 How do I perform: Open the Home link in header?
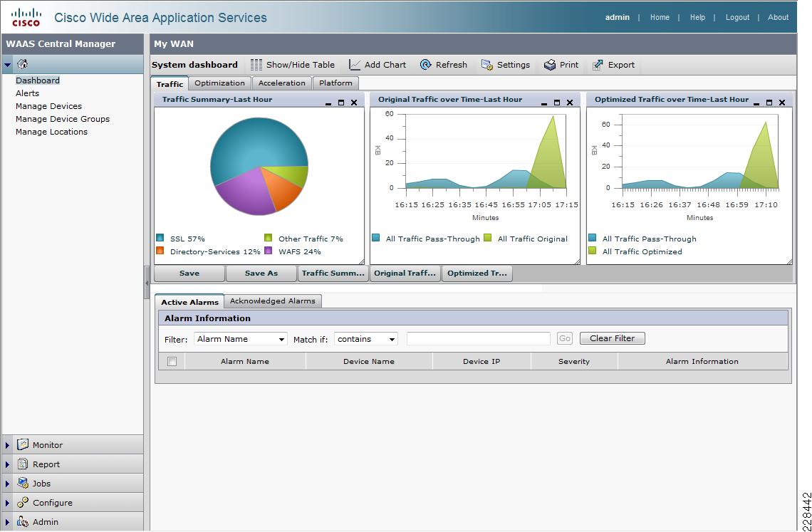[x=660, y=17]
